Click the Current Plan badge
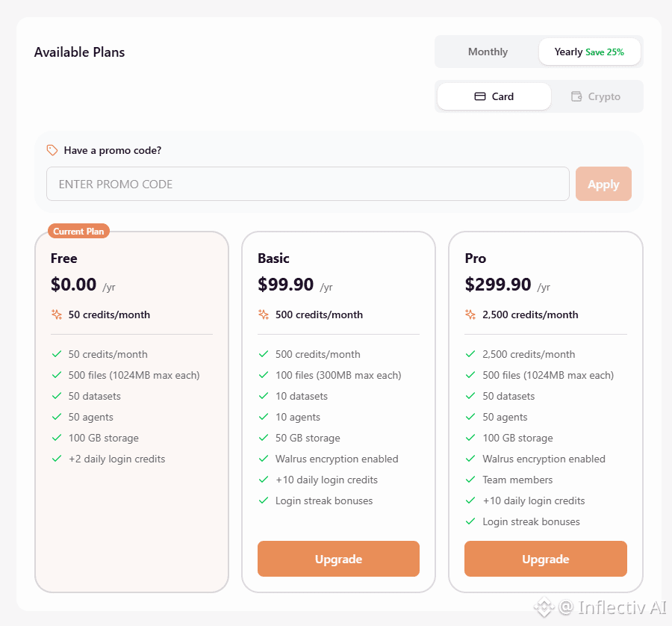 pyautogui.click(x=78, y=232)
